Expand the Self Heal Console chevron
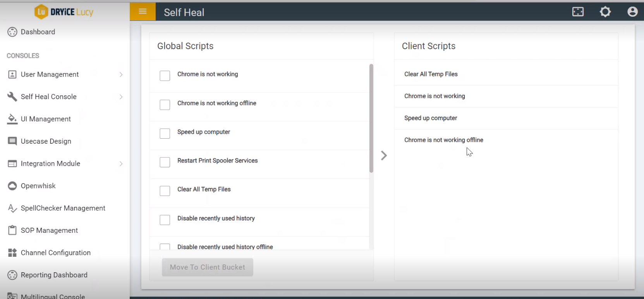 pos(121,96)
